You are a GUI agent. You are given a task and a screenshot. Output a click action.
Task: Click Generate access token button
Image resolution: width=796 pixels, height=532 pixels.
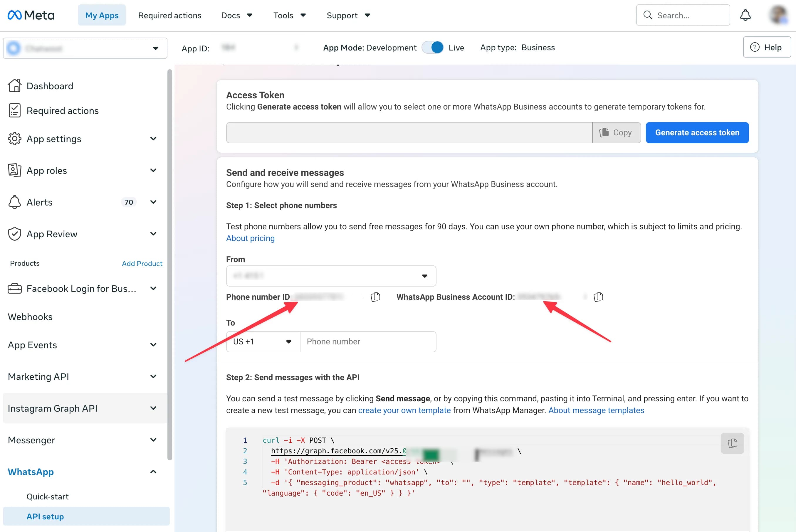pos(697,133)
